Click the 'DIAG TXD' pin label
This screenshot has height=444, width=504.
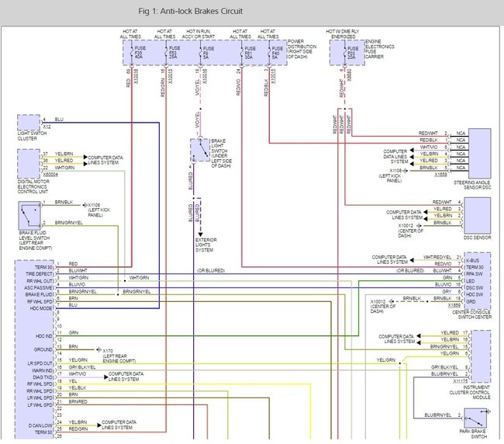click(43, 377)
